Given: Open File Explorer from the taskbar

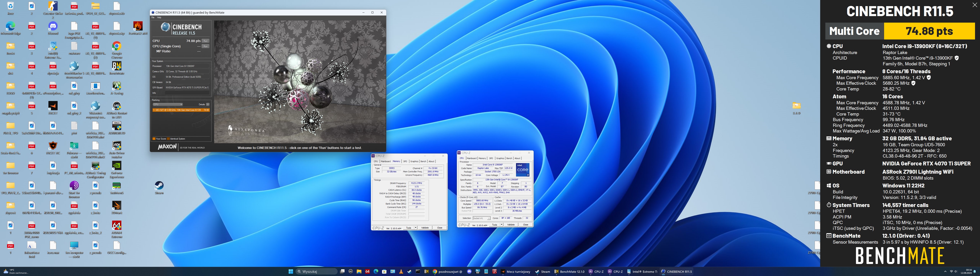Looking at the screenshot, I should [x=359, y=271].
